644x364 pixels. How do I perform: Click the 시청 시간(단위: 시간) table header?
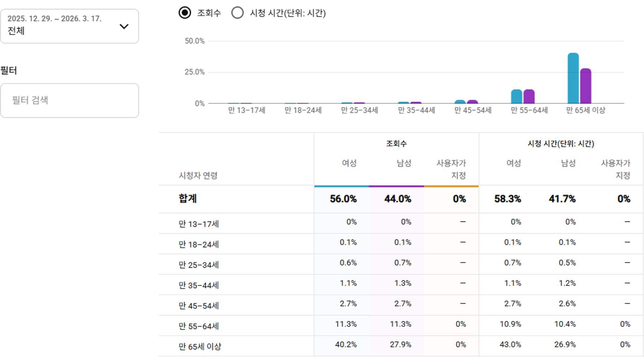point(560,144)
